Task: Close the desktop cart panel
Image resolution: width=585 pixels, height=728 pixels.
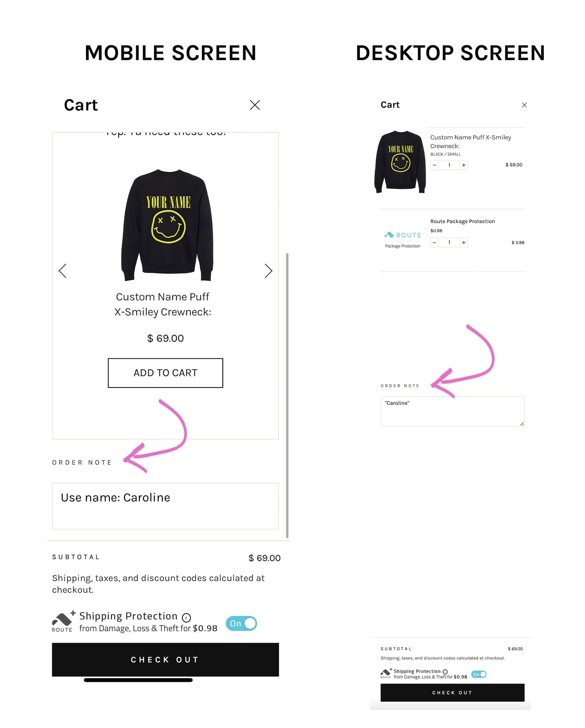Action: [524, 105]
